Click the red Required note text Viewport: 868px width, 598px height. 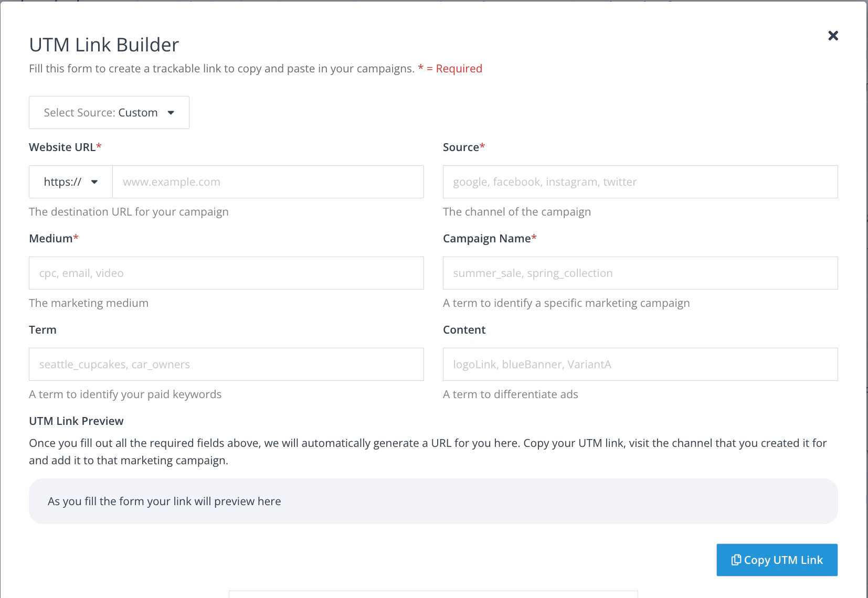(450, 68)
